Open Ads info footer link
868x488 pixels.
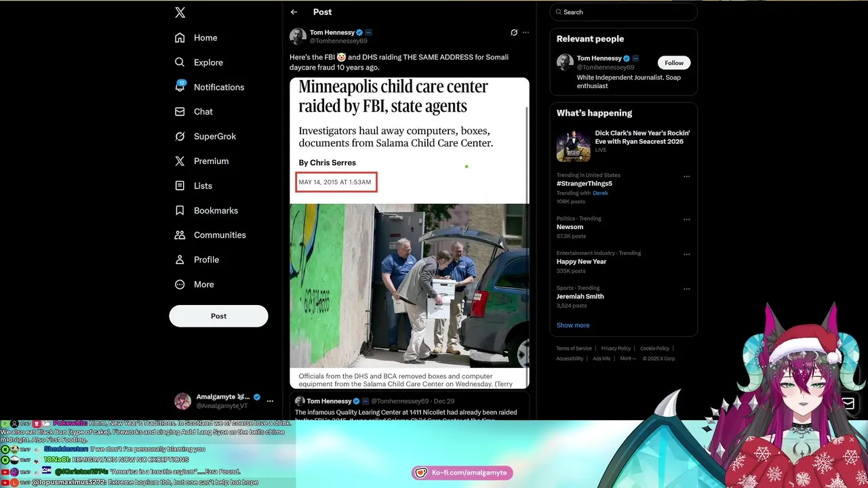tap(601, 359)
